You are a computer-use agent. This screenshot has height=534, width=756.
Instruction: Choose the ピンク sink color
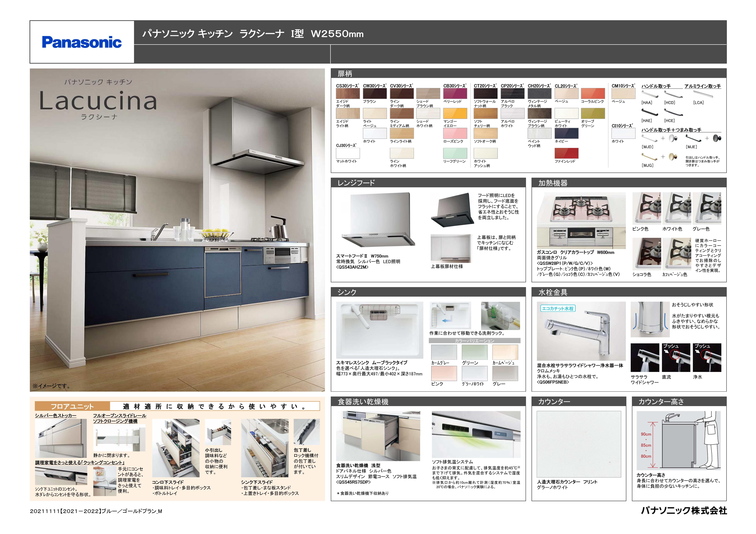(x=444, y=373)
